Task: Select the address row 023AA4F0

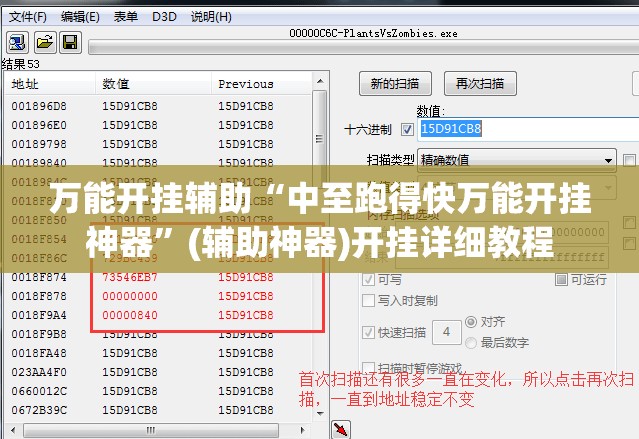Action: [x=158, y=373]
